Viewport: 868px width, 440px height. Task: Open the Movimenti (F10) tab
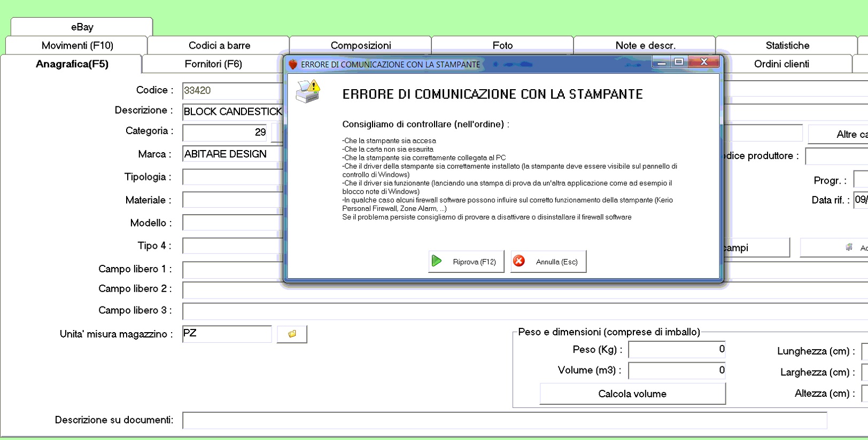coord(77,45)
